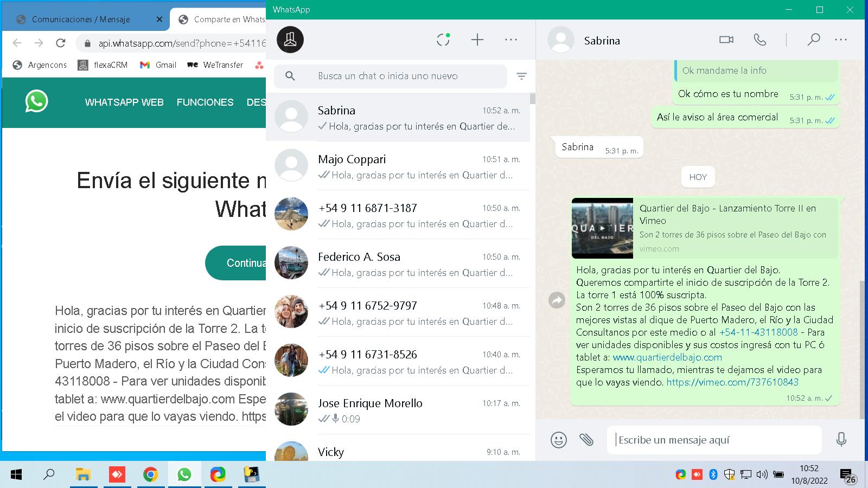The width and height of the screenshot is (868, 488).
Task: Click the browser address bar URL
Action: 182,43
